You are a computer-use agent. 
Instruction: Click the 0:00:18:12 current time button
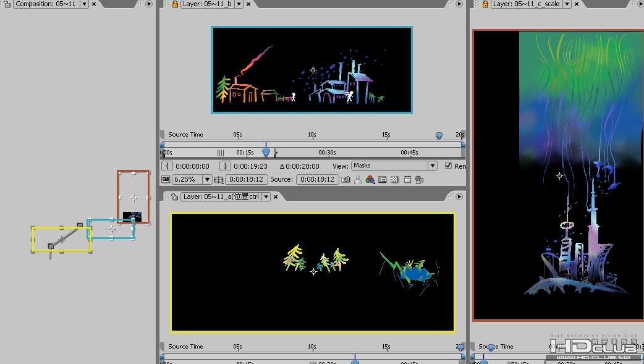click(246, 180)
